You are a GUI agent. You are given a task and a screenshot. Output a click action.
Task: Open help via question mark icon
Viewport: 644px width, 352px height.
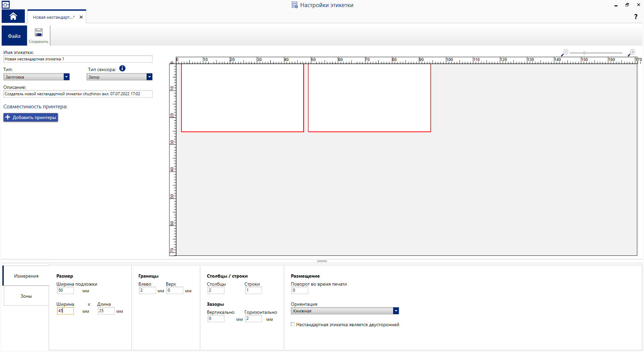pos(636,17)
